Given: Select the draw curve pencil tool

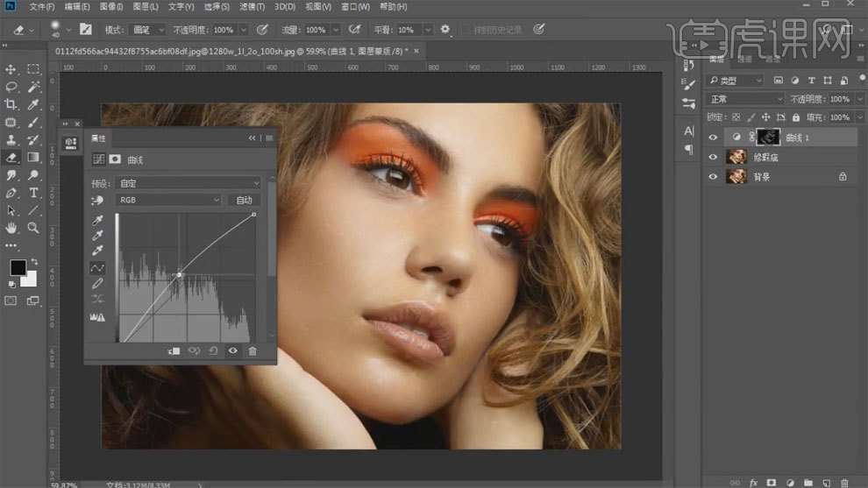Looking at the screenshot, I should pyautogui.click(x=97, y=284).
